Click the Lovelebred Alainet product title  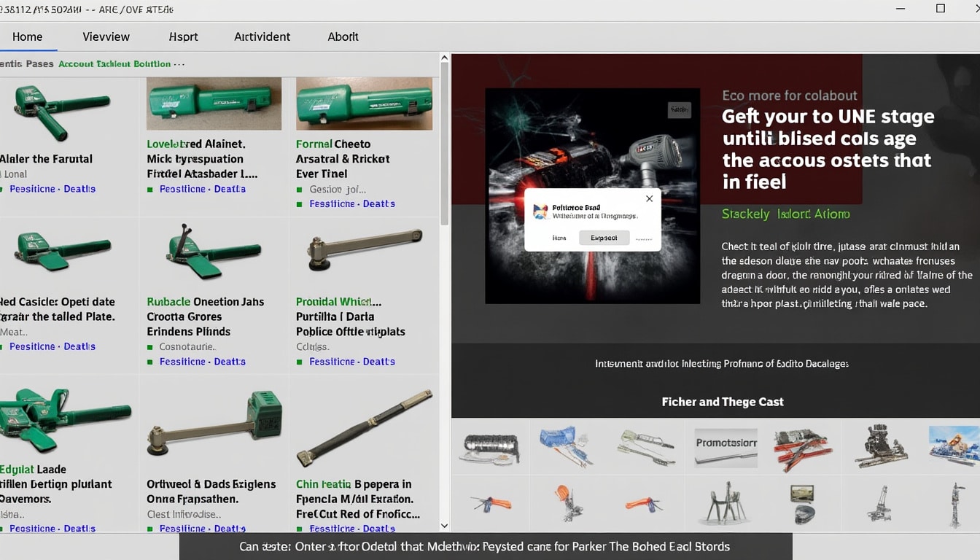[203, 159]
